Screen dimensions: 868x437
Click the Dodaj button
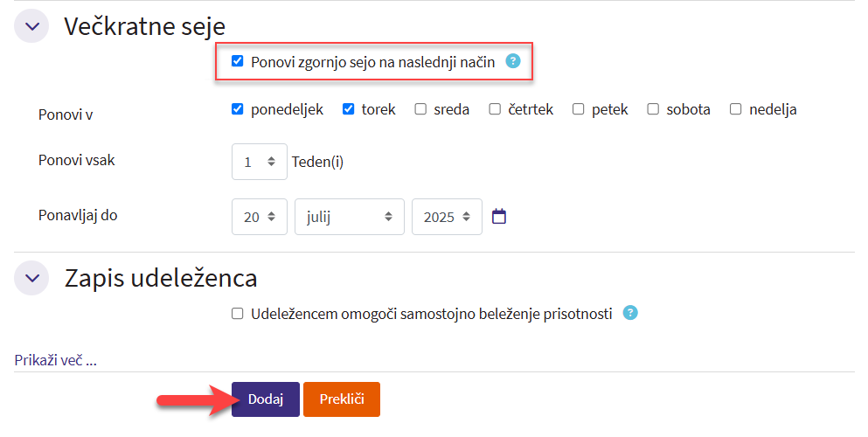266,399
